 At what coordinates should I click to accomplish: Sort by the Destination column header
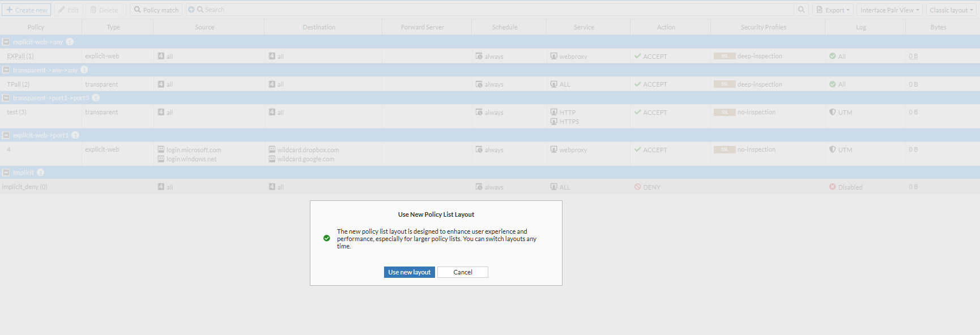point(319,27)
